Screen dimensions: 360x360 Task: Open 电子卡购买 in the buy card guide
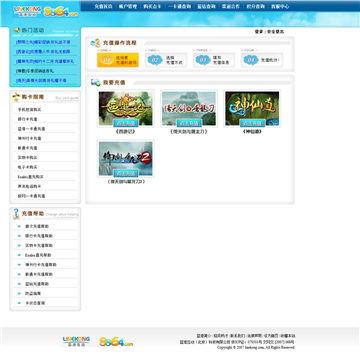click(28, 167)
